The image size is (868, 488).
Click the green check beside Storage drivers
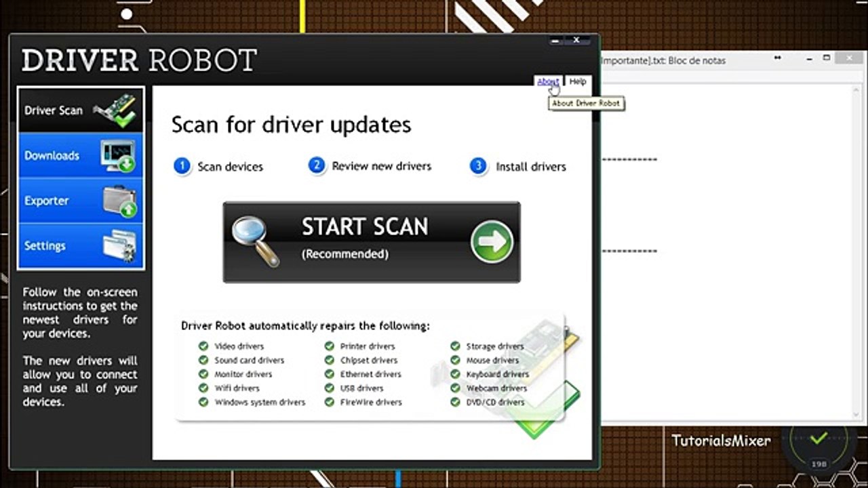[x=455, y=346]
